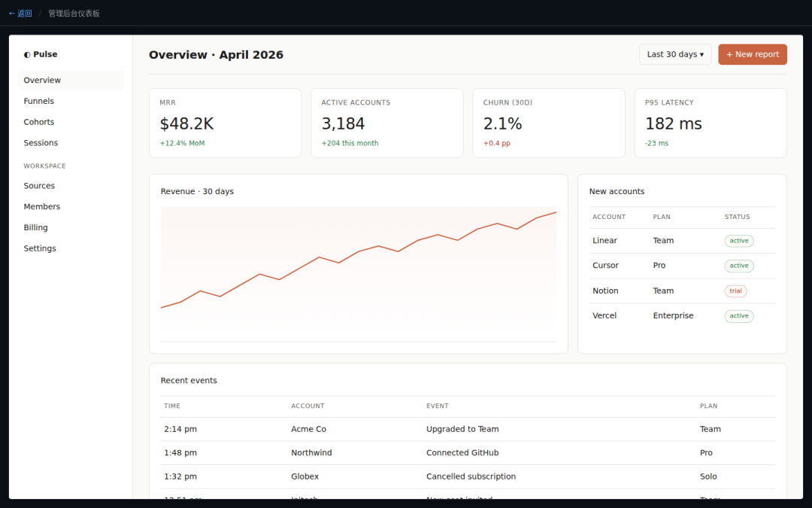
Task: Click the 管理后台仪表板 breadcrumb text
Action: (74, 14)
